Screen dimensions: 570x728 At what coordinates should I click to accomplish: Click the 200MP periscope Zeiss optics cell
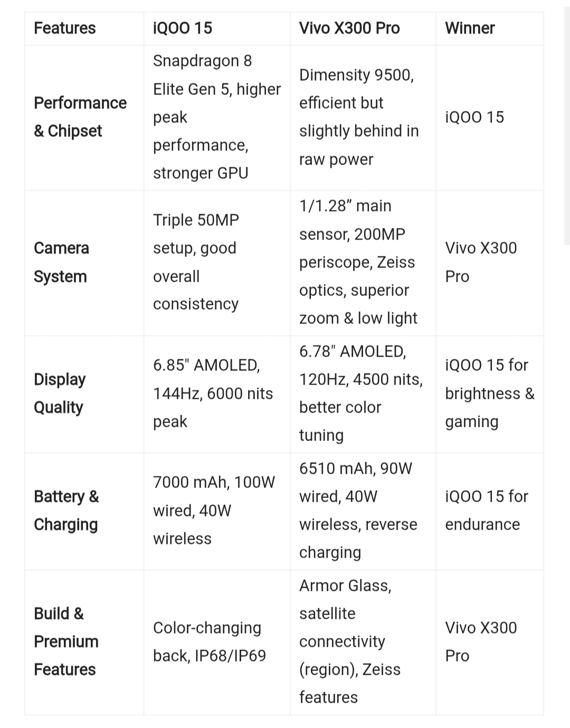tap(358, 262)
